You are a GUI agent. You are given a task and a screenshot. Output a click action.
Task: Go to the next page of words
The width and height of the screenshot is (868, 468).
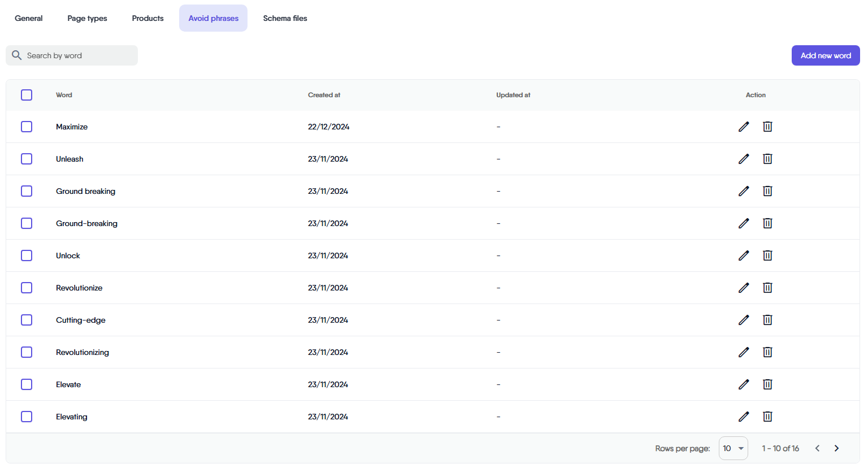836,448
